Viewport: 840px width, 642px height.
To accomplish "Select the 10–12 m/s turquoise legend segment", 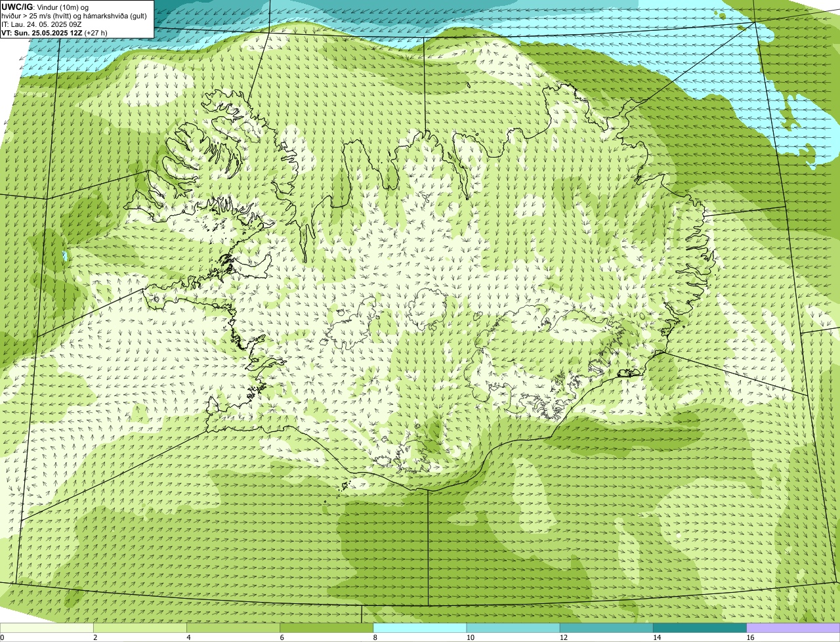I will [513, 628].
